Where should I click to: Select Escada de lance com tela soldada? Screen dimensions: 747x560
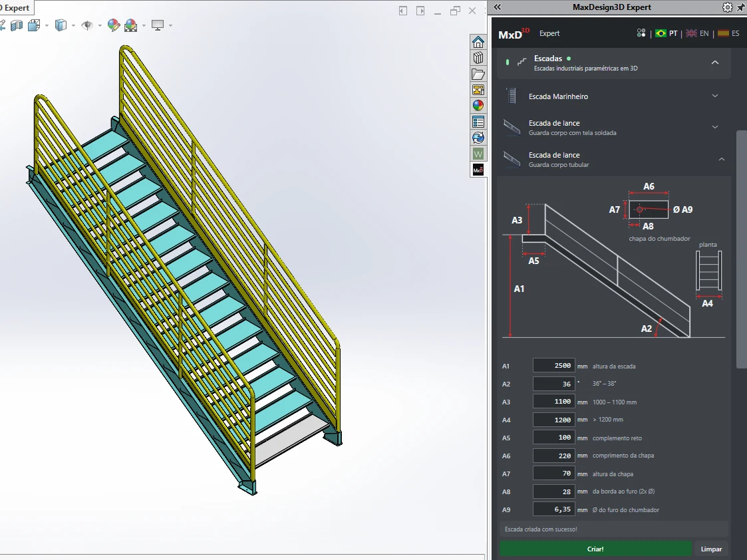click(x=613, y=128)
